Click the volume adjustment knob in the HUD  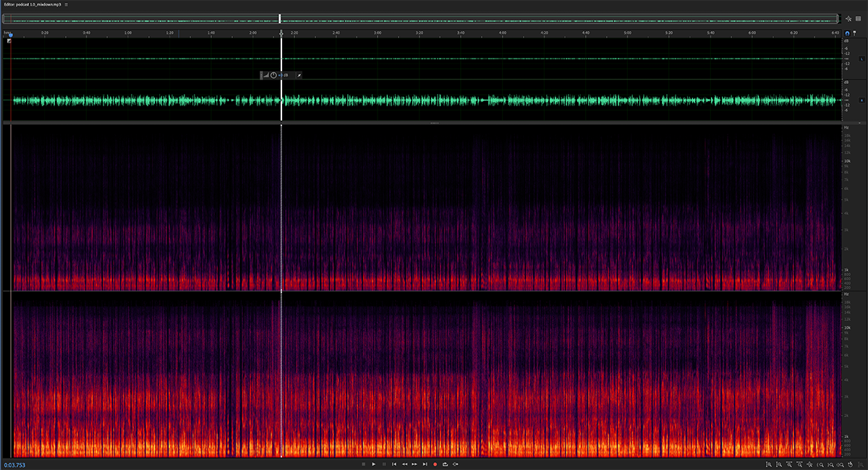tap(273, 74)
